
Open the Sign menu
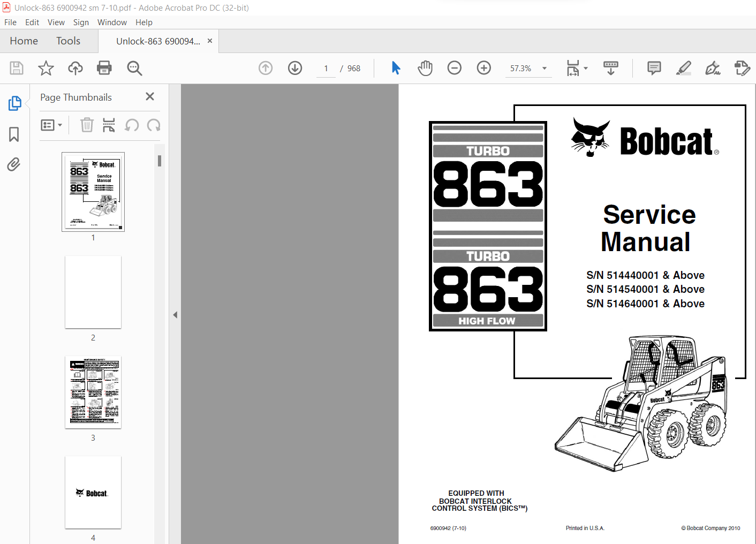pos(81,22)
